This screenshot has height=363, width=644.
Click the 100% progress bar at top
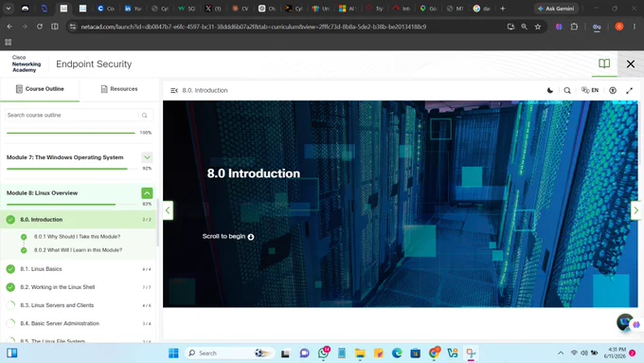[71, 133]
